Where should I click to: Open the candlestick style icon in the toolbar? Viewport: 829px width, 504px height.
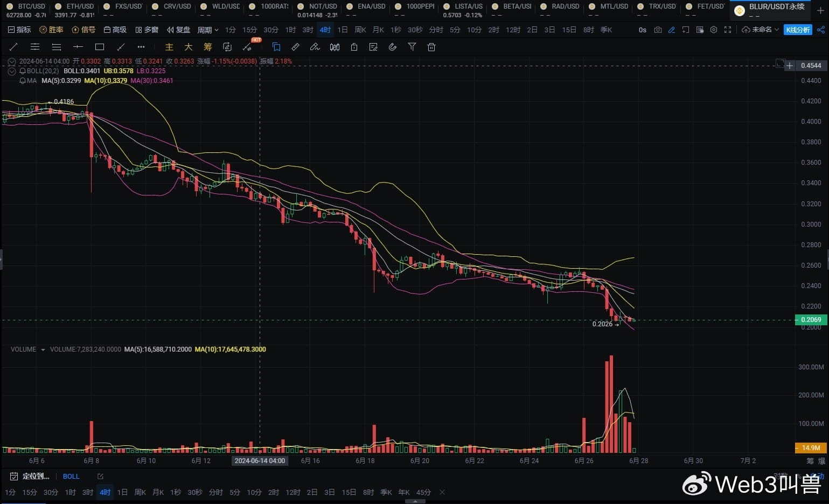[x=335, y=47]
